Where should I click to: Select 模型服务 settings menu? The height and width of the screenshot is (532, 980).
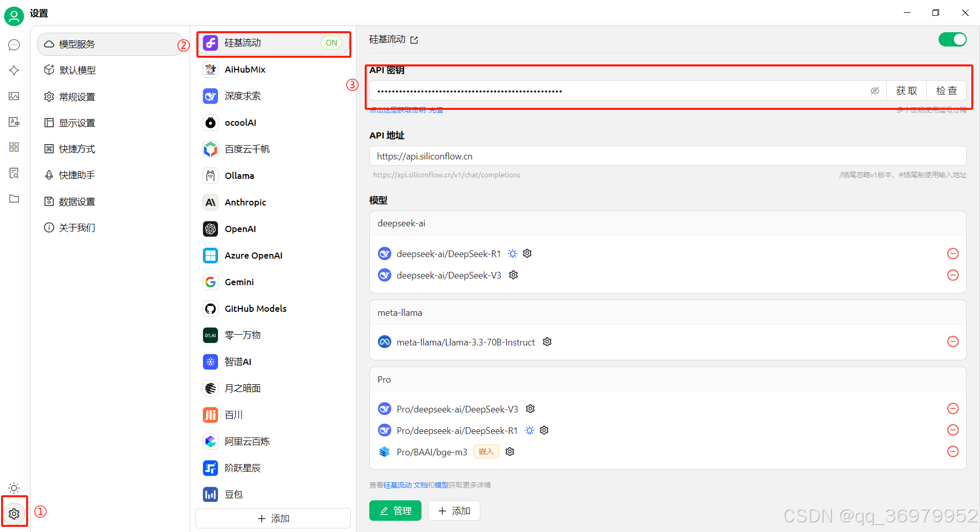[x=110, y=44]
